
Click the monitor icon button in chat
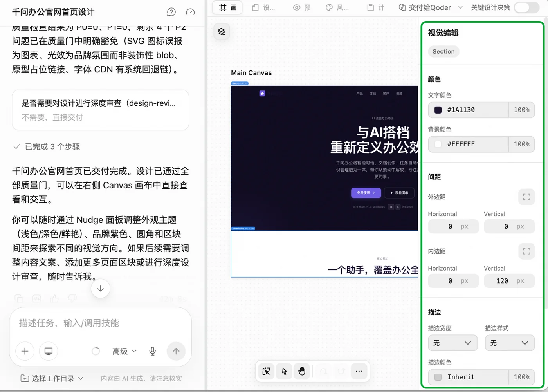[49, 351]
